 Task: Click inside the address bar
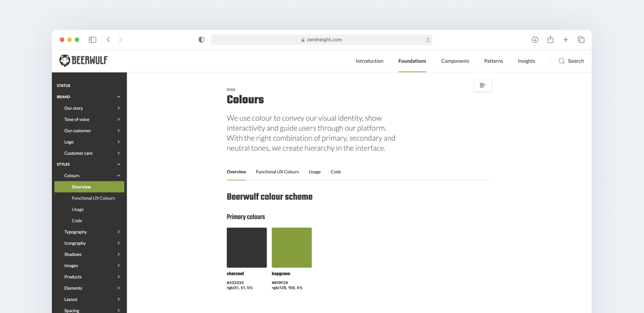click(322, 39)
